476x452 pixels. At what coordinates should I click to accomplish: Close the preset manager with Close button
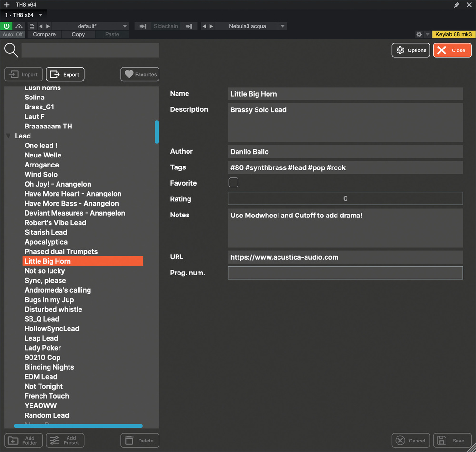452,50
